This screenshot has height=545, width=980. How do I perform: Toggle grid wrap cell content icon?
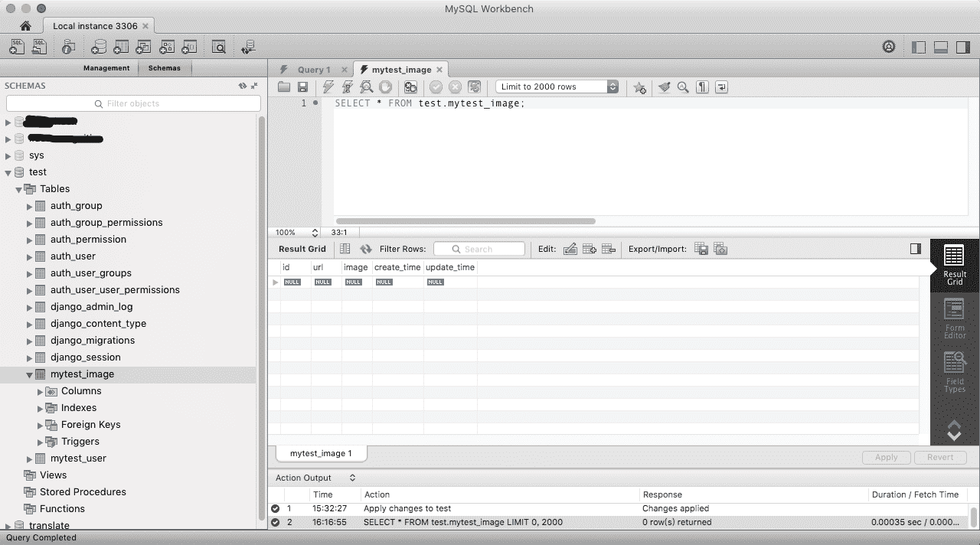[345, 249]
